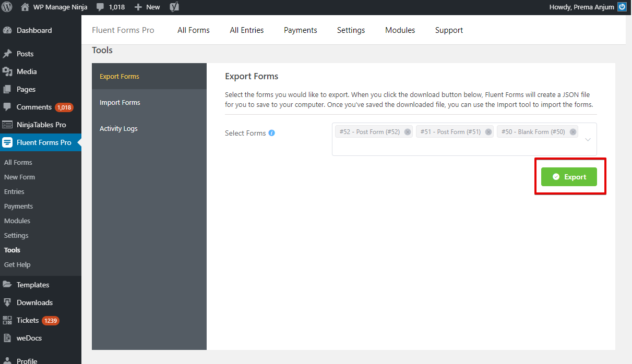
Task: Click the '#50 - Blank Form (#50)' tag text
Action: click(533, 132)
